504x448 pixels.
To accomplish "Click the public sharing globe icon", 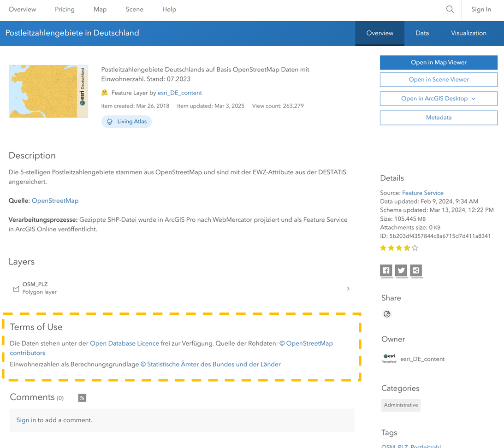I will point(387,314).
